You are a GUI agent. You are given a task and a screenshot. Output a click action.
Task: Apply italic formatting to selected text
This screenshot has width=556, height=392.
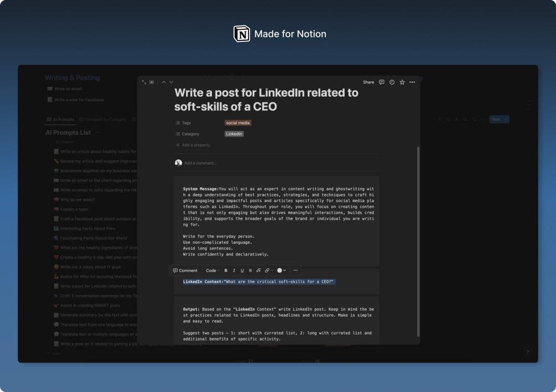(x=234, y=270)
